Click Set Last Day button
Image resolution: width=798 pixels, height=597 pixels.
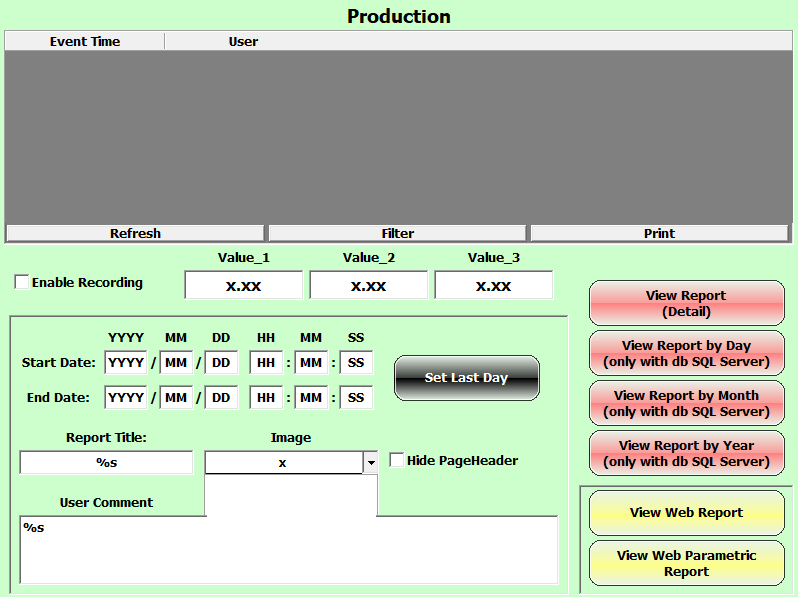point(466,378)
